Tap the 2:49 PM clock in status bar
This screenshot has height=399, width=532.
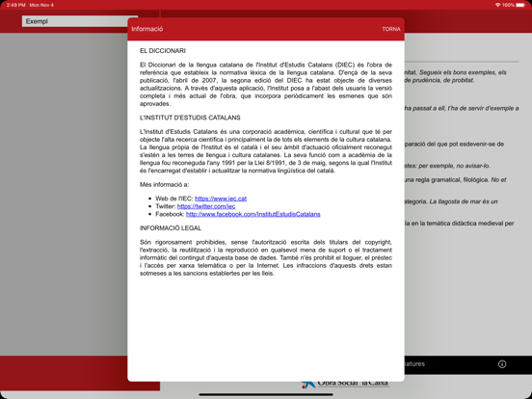16,5
